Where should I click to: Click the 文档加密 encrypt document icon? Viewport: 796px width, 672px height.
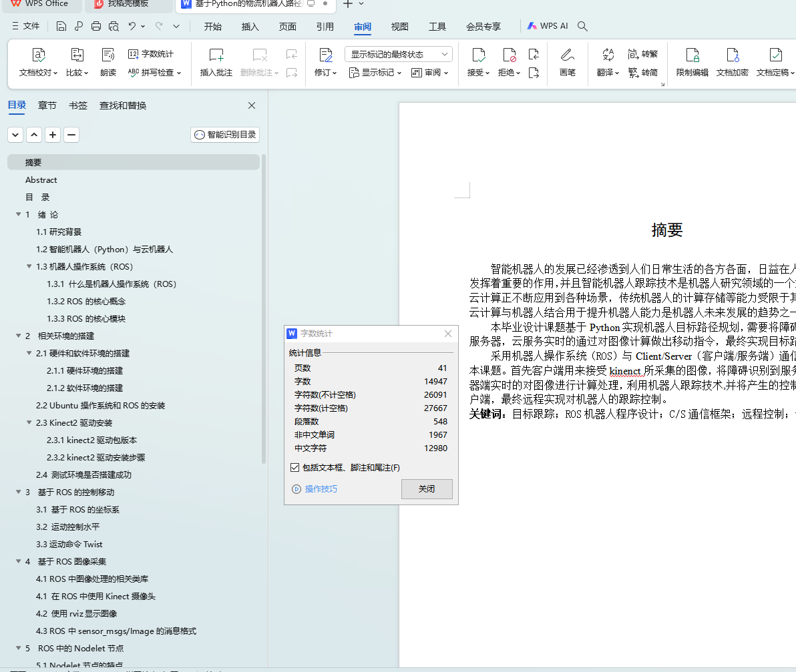733,62
